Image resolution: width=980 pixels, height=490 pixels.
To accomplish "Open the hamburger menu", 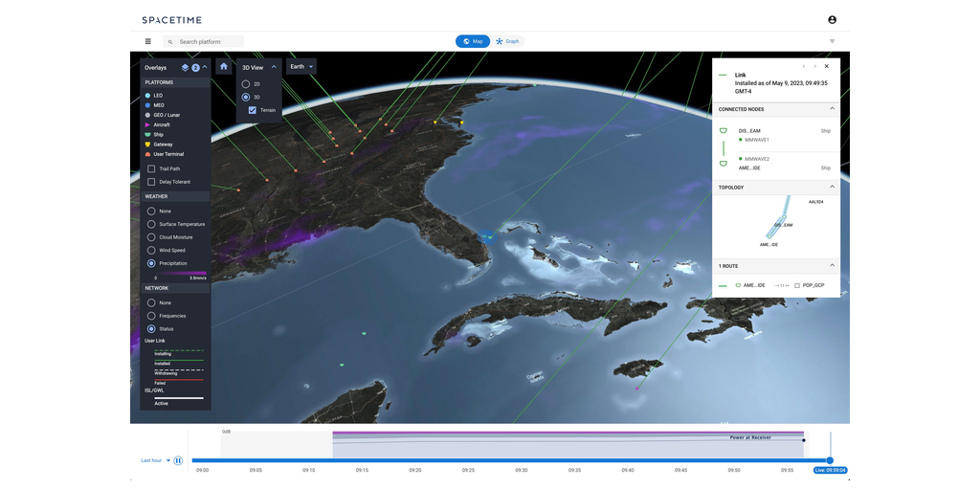I will tap(147, 41).
